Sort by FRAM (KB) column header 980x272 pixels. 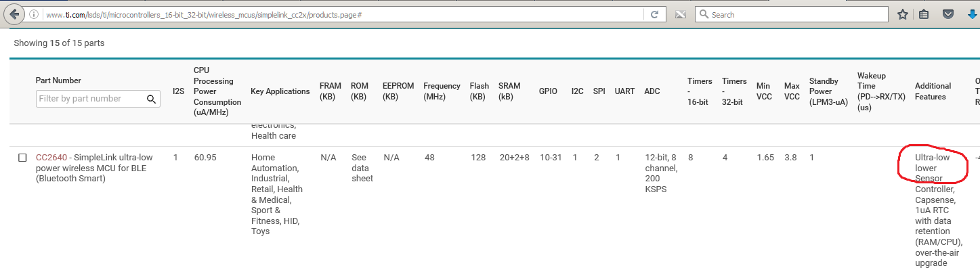click(x=331, y=91)
